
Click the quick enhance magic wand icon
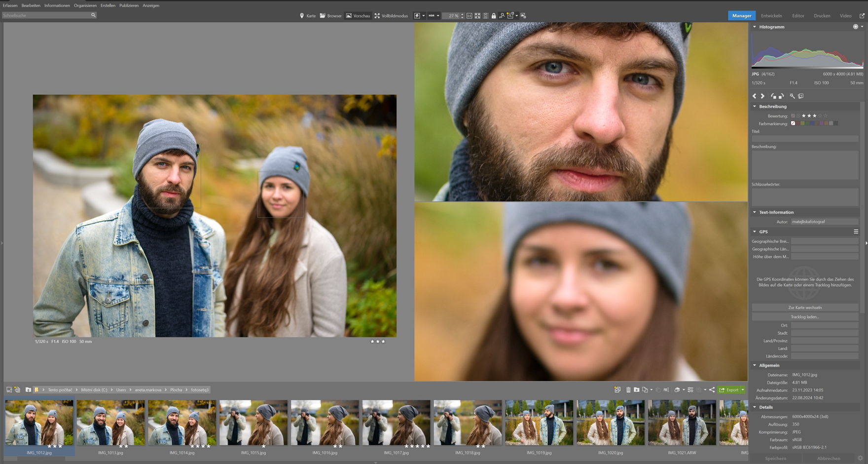pos(792,96)
